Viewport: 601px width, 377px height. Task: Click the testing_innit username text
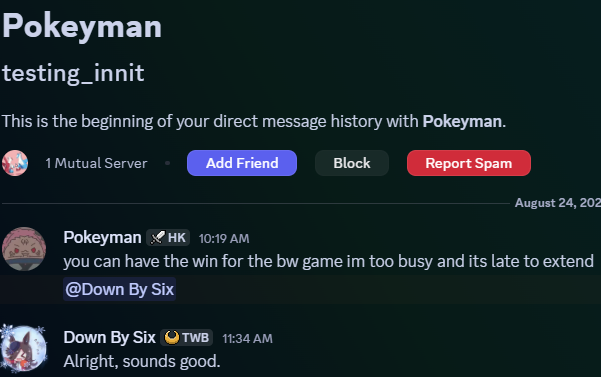(x=73, y=73)
